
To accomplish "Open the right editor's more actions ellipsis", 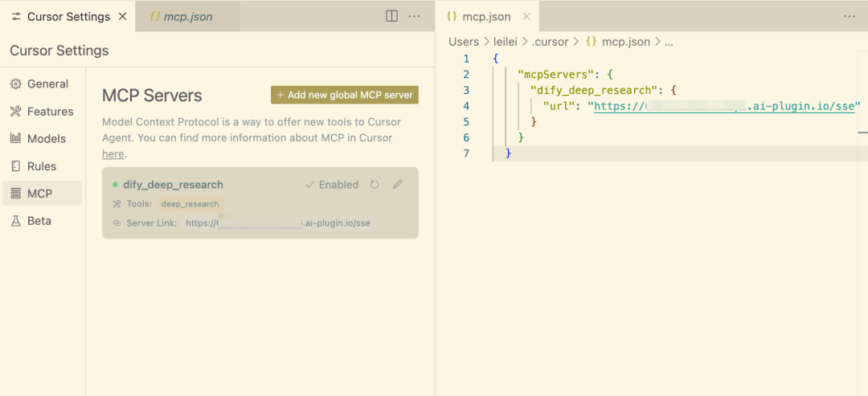I will (850, 16).
